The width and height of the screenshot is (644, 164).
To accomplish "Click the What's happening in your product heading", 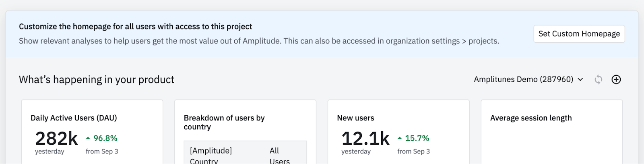I will pyautogui.click(x=97, y=79).
